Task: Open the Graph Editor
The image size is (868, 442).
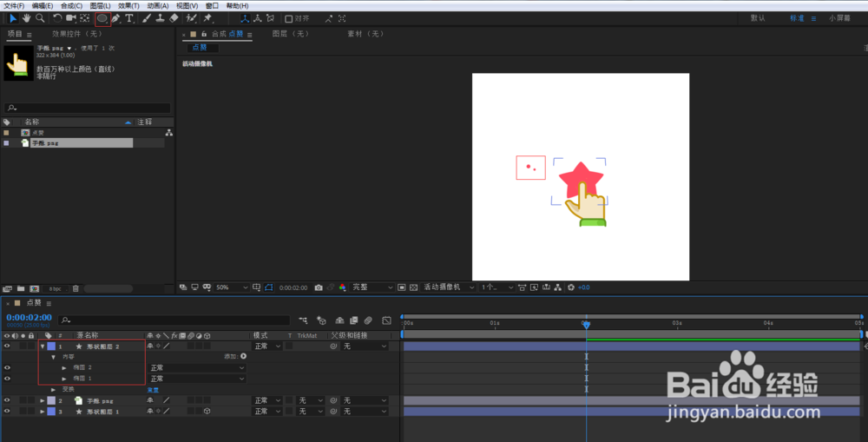Action: (x=386, y=320)
